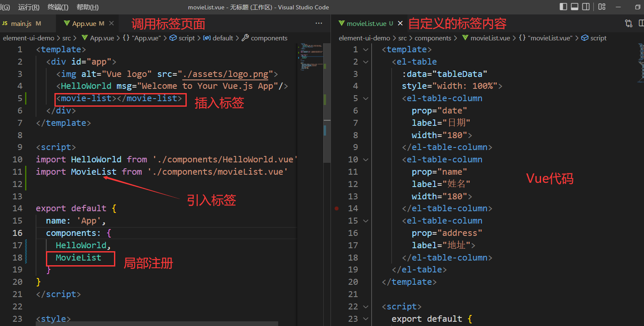
Task: Click <style> tag on line 23 of App.vue
Action: coord(54,319)
